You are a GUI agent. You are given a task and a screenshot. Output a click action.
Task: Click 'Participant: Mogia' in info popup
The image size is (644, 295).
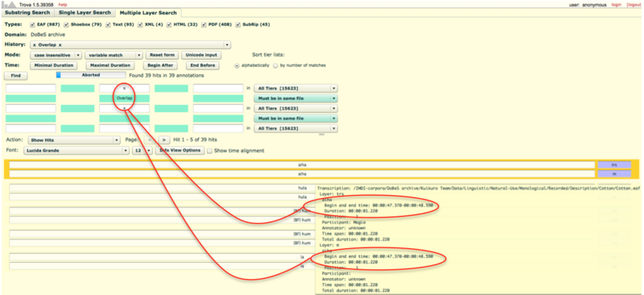343,222
